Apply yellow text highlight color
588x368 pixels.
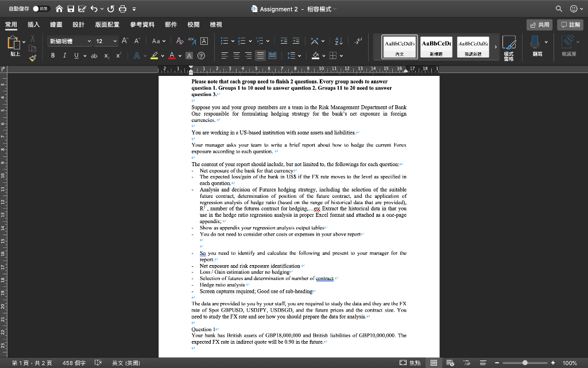click(x=154, y=56)
